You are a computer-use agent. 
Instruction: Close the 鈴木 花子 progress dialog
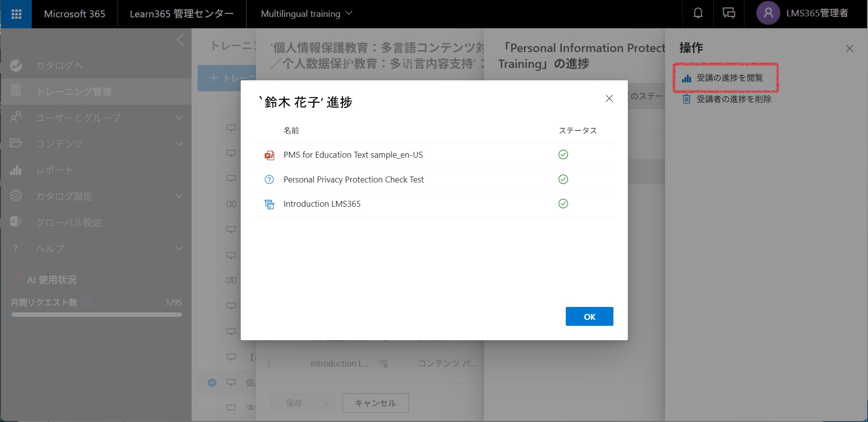(609, 99)
